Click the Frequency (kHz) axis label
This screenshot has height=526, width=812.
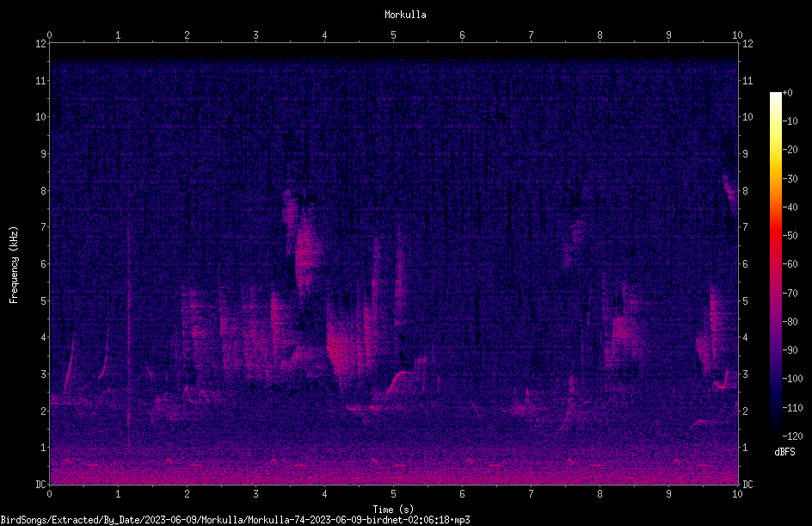(14, 264)
